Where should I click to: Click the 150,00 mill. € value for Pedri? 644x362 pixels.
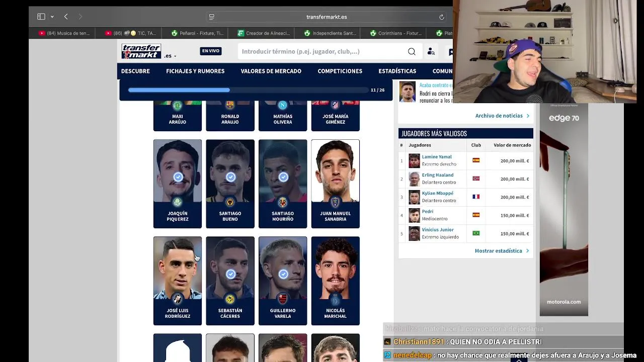(x=515, y=215)
